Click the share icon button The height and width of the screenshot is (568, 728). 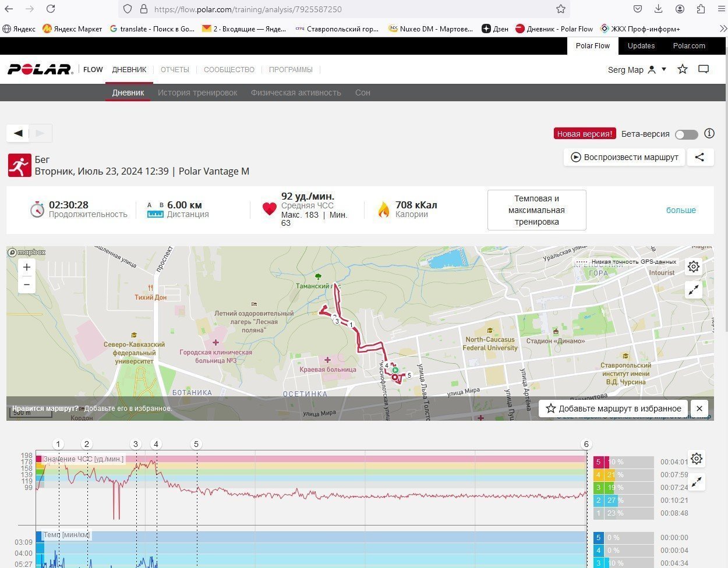(x=700, y=157)
